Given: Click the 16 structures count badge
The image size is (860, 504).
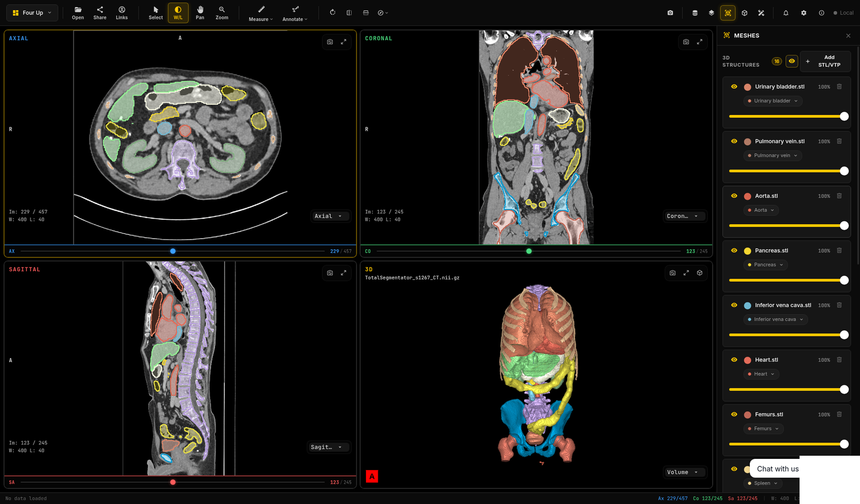Looking at the screenshot, I should tap(777, 61).
